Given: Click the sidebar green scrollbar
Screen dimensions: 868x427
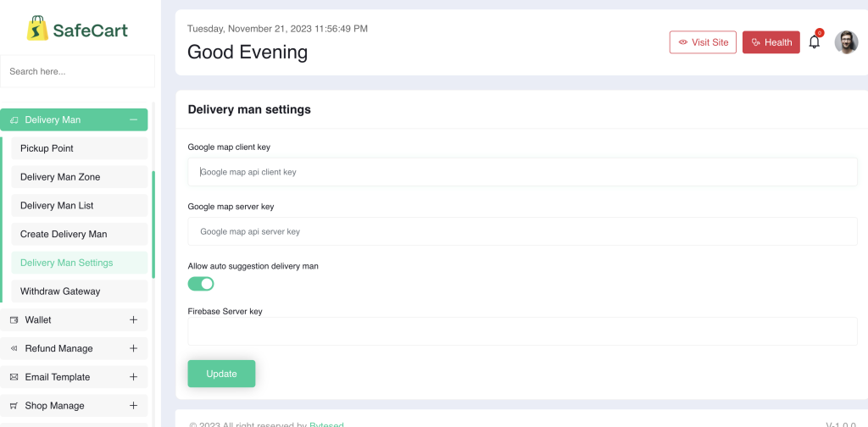Looking at the screenshot, I should point(153,225).
